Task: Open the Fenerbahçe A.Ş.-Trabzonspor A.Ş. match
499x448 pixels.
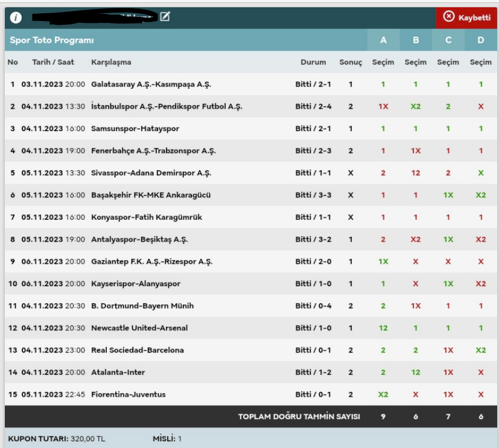Action: pyautogui.click(x=153, y=151)
